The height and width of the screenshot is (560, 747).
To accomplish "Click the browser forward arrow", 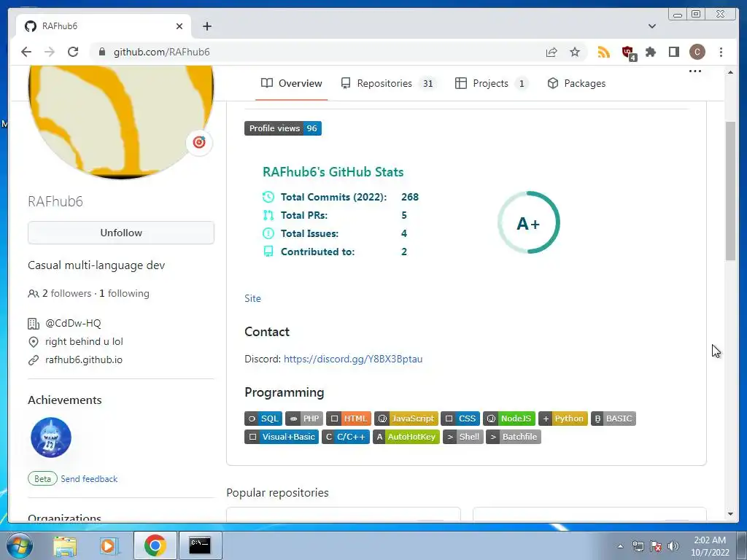I will click(50, 52).
